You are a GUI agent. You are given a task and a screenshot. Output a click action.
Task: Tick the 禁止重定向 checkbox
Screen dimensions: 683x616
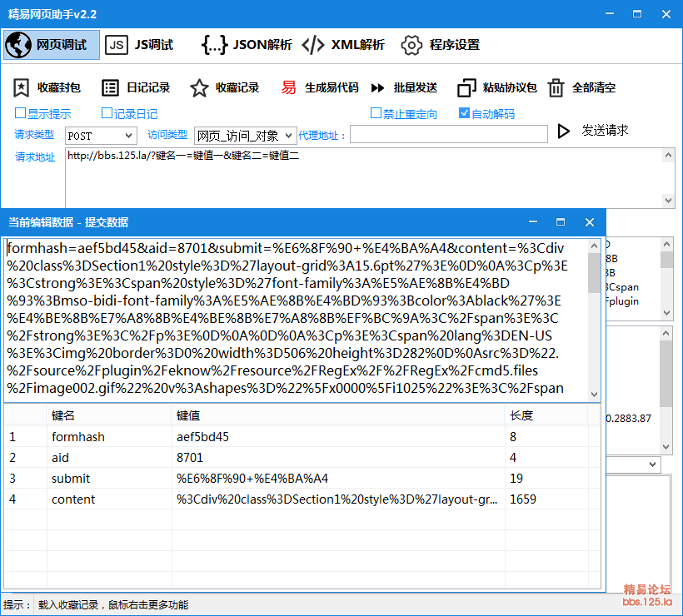[x=376, y=113]
